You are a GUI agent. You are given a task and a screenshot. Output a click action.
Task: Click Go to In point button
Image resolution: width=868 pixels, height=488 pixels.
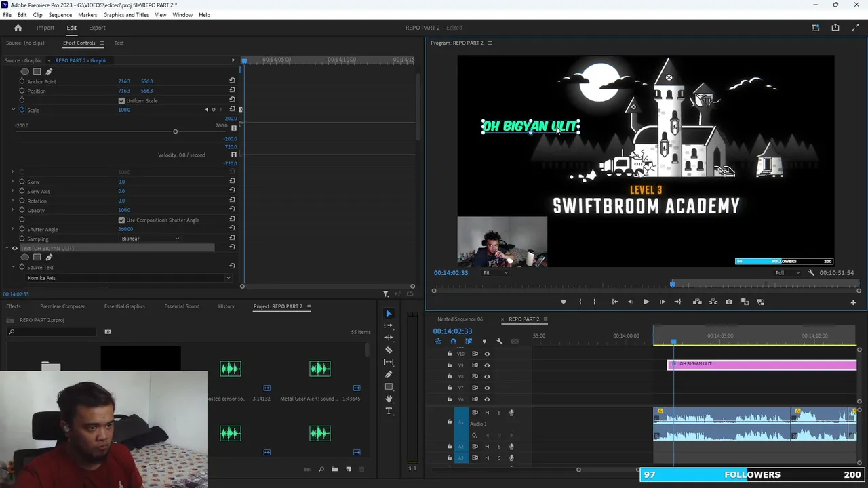tap(615, 302)
